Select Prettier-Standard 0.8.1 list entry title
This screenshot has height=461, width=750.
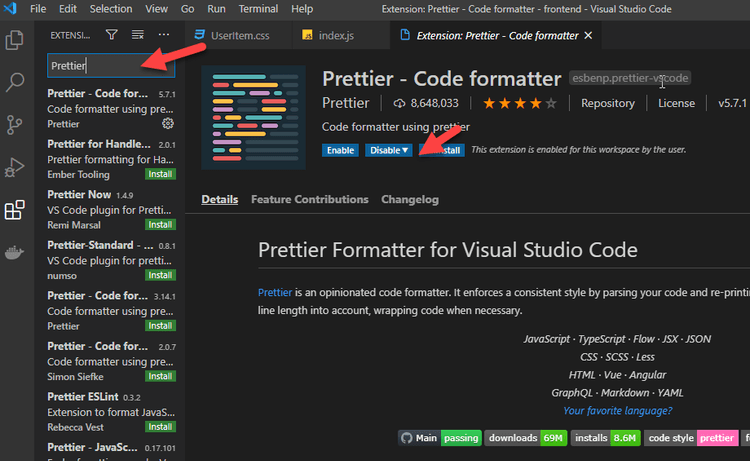tap(100, 245)
